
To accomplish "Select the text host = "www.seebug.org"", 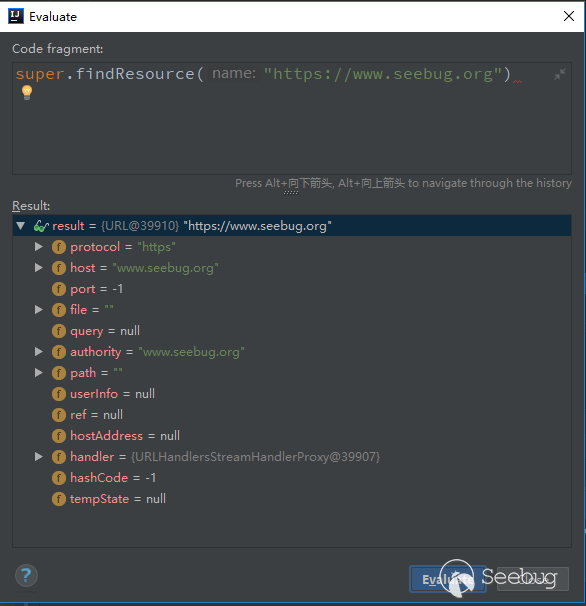I will pyautogui.click(x=145, y=268).
